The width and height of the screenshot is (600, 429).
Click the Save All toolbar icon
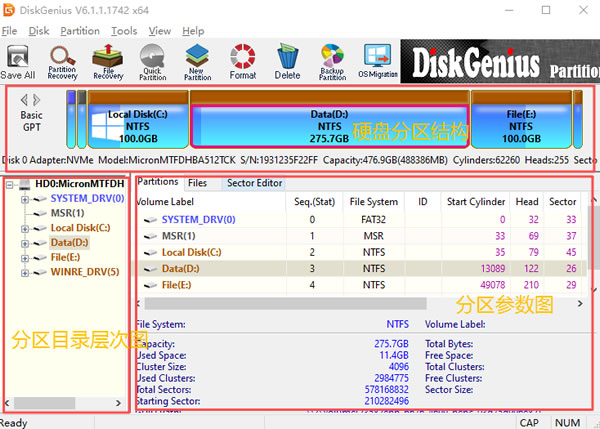point(18,60)
